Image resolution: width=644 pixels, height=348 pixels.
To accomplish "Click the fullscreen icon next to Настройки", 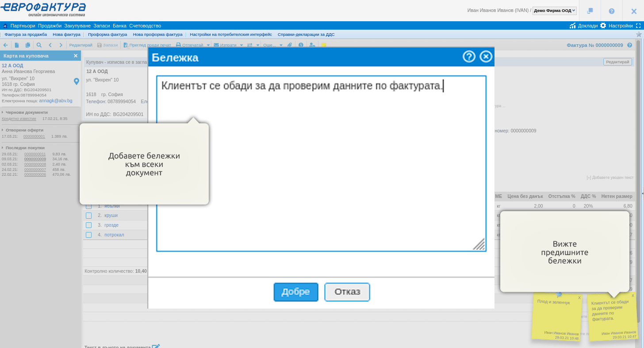I will click(638, 26).
